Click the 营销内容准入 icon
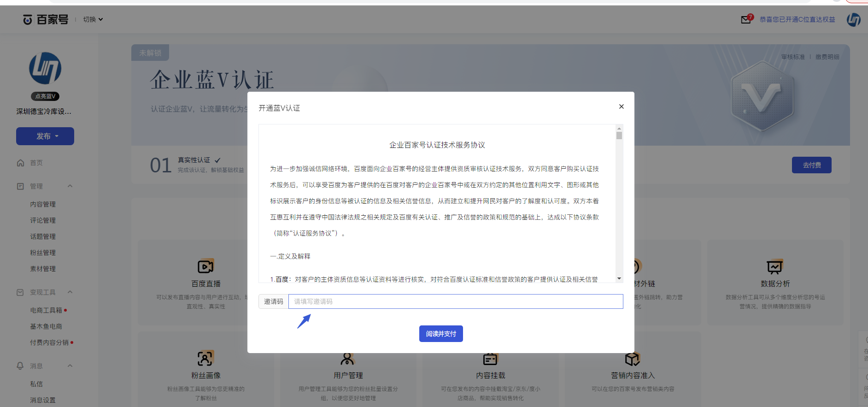The image size is (868, 407). [633, 358]
